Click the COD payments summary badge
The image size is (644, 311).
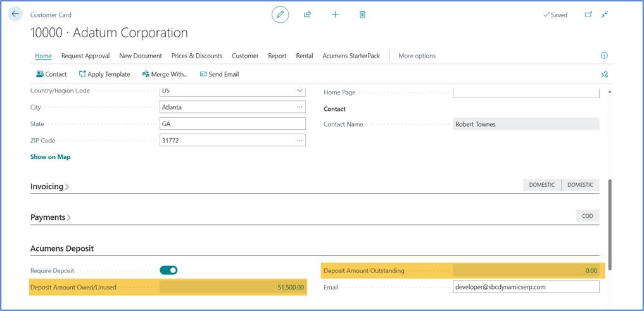point(587,216)
